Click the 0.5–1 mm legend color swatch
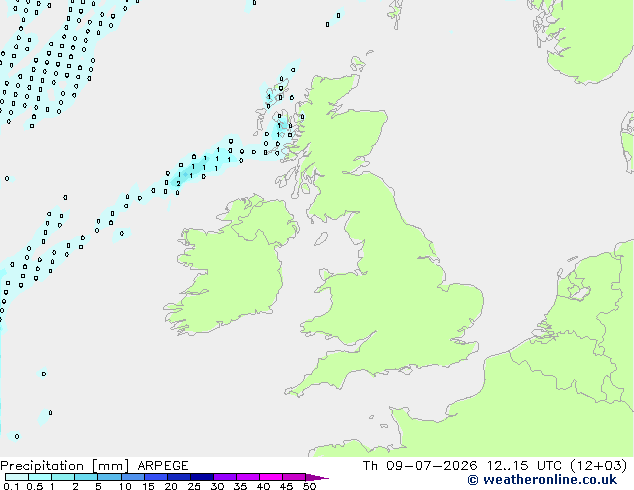Viewport: 634px width, 490px height. click(40, 477)
